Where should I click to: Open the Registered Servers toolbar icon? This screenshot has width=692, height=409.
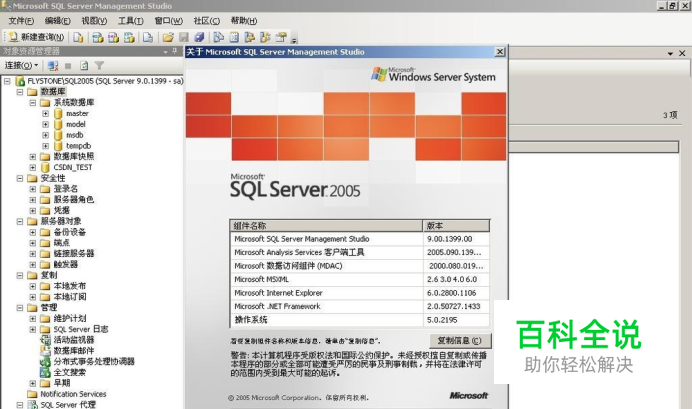(x=218, y=38)
